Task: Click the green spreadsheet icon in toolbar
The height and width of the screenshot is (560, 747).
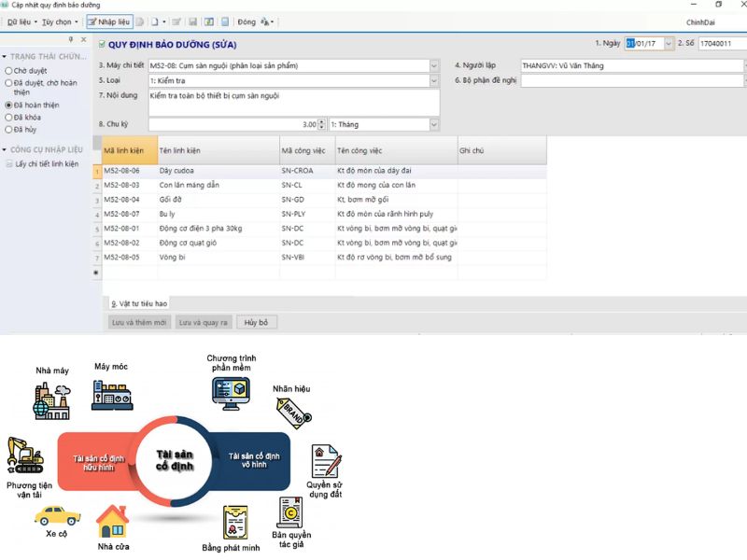Action: (x=209, y=21)
